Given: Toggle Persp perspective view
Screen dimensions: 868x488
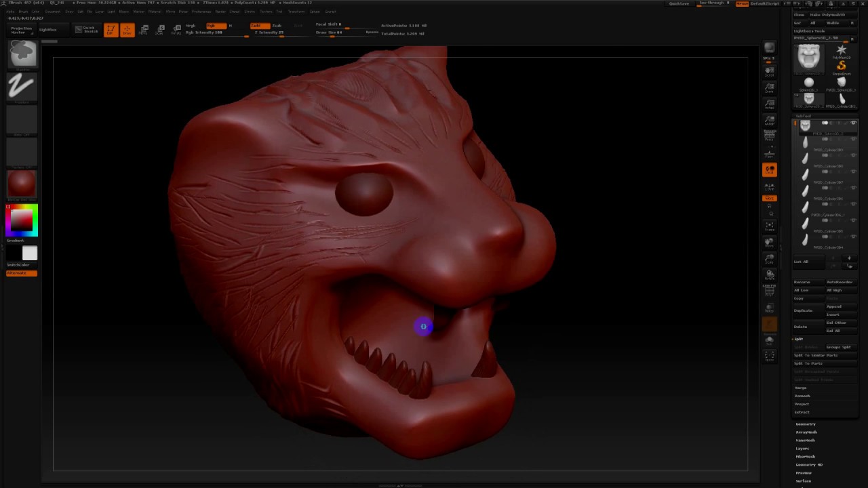Looking at the screenshot, I should [769, 136].
